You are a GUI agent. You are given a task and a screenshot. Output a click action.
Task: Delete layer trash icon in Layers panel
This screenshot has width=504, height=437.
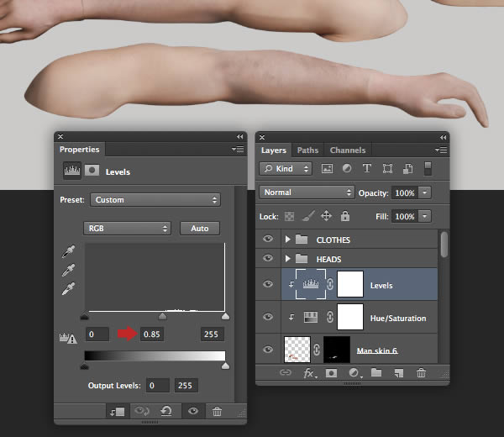(421, 372)
